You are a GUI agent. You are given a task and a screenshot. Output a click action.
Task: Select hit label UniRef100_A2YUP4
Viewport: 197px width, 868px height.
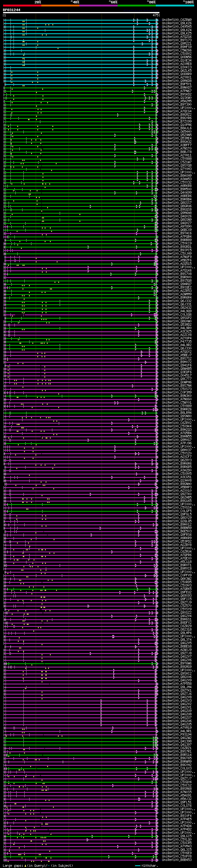(x=177, y=338)
